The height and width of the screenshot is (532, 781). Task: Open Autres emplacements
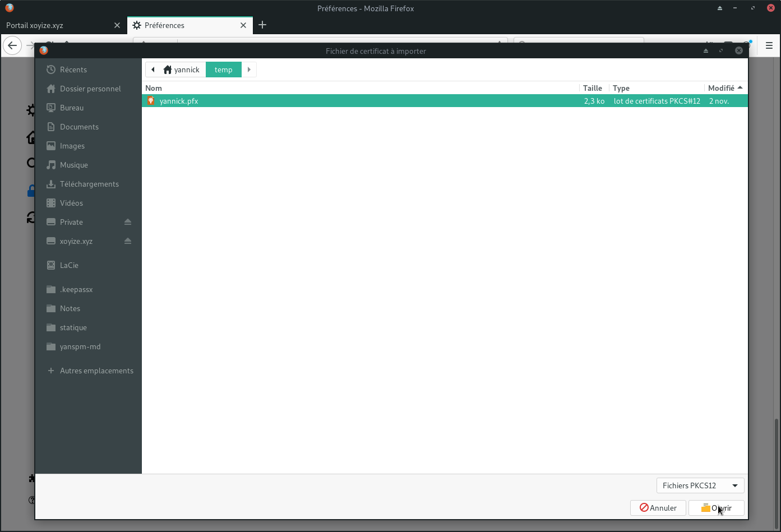(96, 371)
